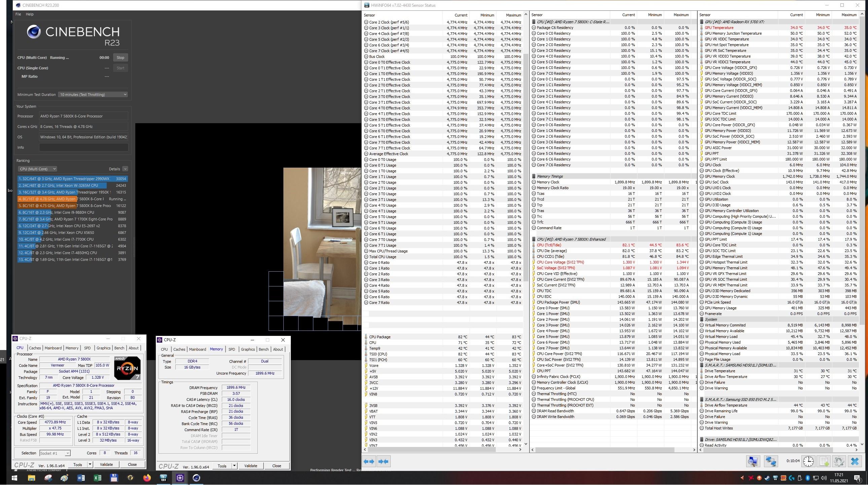The height and width of the screenshot is (485, 868).
Task: Open floppy-disk app on the taskbar
Action: (114, 478)
